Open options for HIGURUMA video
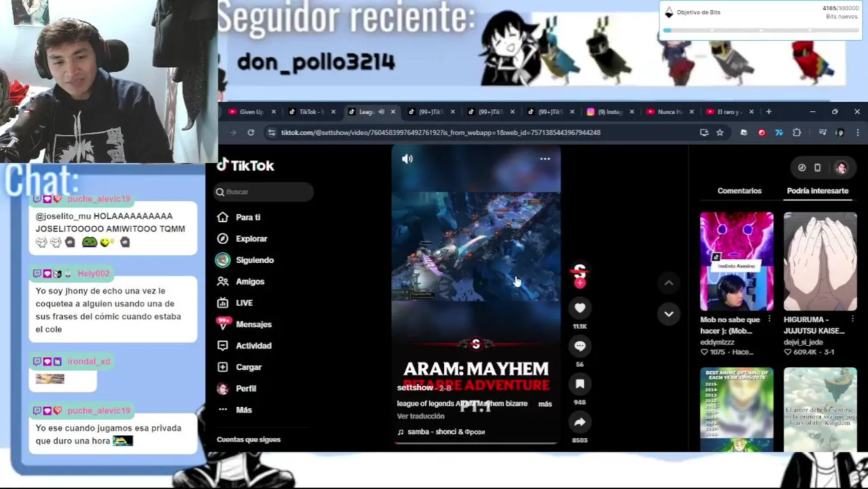 coord(852,319)
